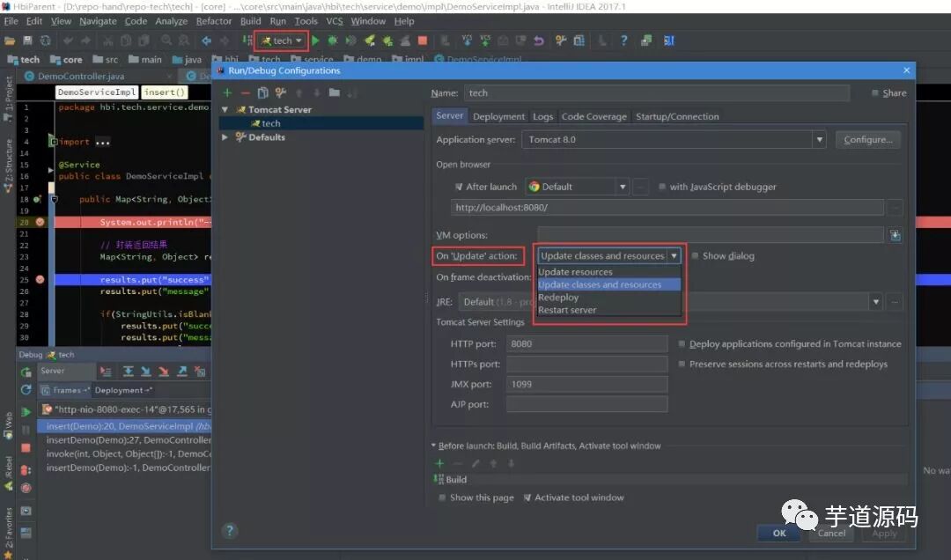Click the OK button

(x=779, y=533)
